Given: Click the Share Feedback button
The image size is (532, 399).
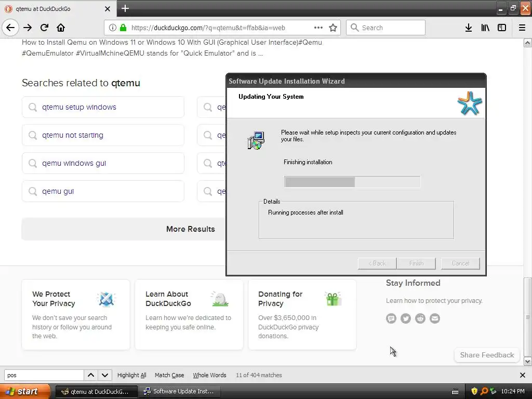Looking at the screenshot, I should coord(487,355).
